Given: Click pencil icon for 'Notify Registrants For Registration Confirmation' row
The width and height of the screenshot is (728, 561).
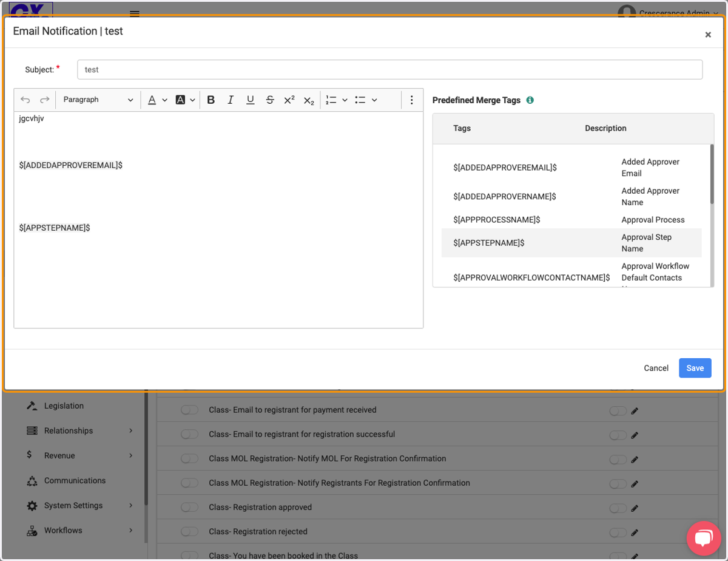Looking at the screenshot, I should 635,484.
